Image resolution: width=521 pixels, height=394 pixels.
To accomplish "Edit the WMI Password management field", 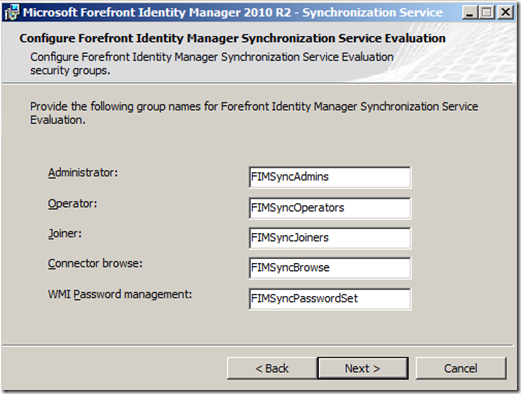I will coord(330,299).
